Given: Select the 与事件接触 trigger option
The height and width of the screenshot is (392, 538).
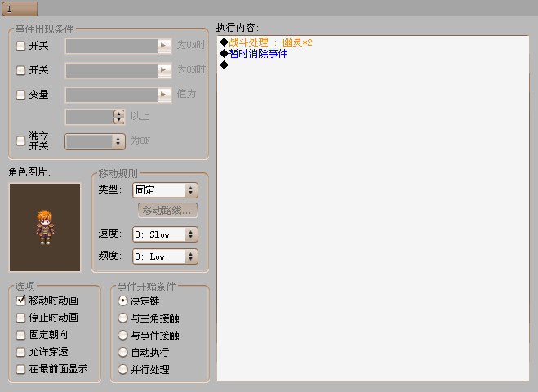Looking at the screenshot, I should point(122,335).
